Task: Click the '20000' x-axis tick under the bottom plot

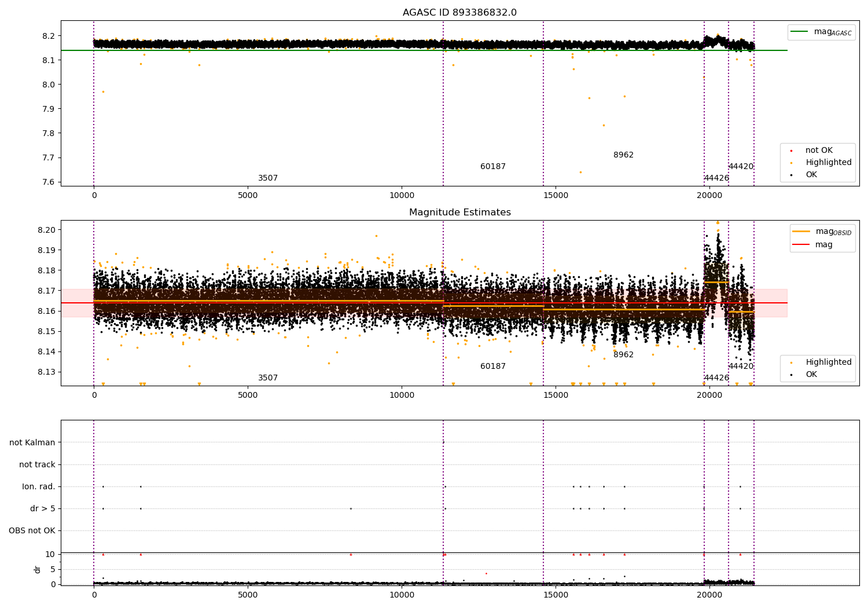Action: (x=709, y=595)
